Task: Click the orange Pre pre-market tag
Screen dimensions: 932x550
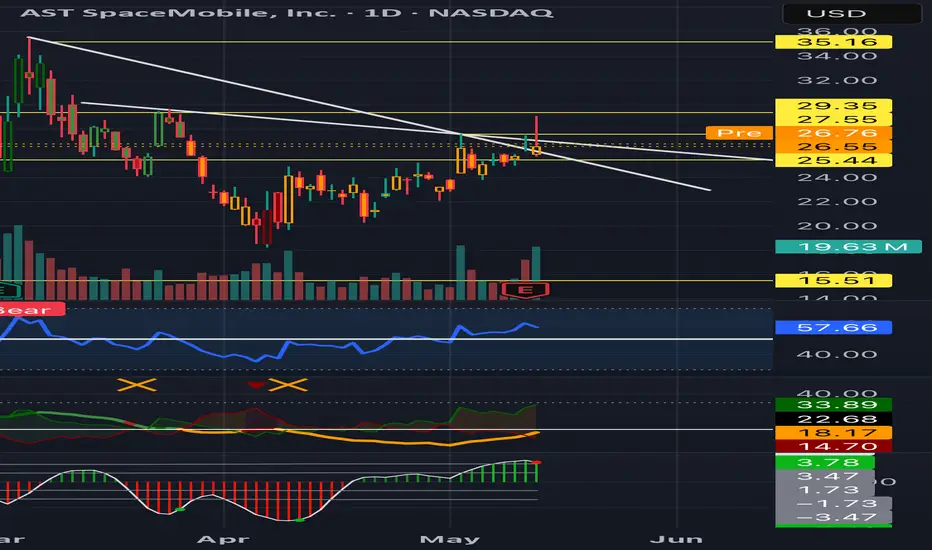Action: 739,133
